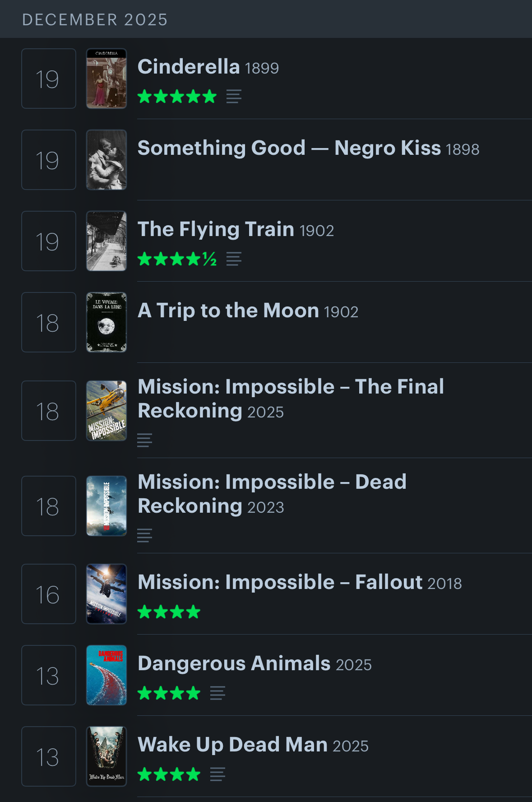Select day 19 box beside Cinderella
532x802 pixels.
[48, 79]
